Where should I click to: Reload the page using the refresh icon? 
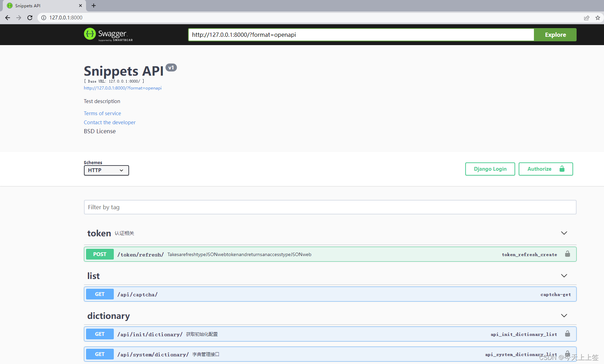tap(30, 17)
